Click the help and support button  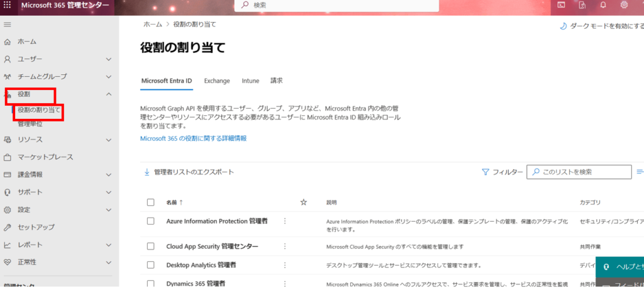(619, 266)
